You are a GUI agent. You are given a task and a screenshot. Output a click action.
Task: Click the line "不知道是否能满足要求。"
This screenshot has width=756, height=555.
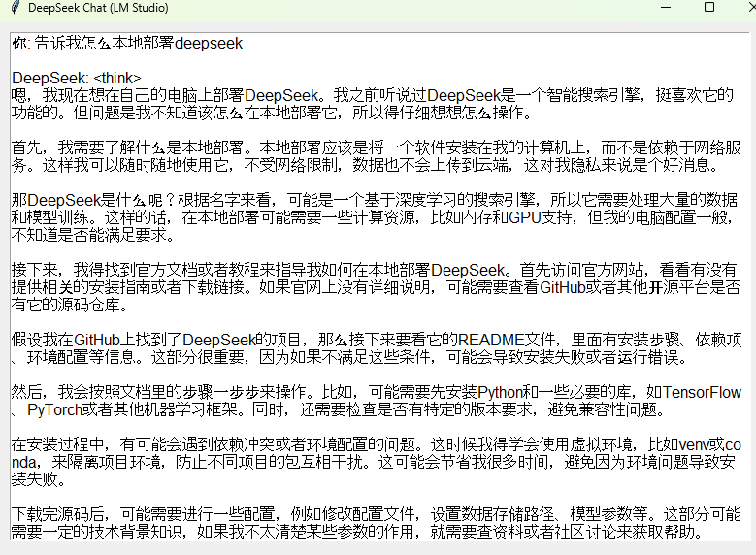tap(93, 235)
